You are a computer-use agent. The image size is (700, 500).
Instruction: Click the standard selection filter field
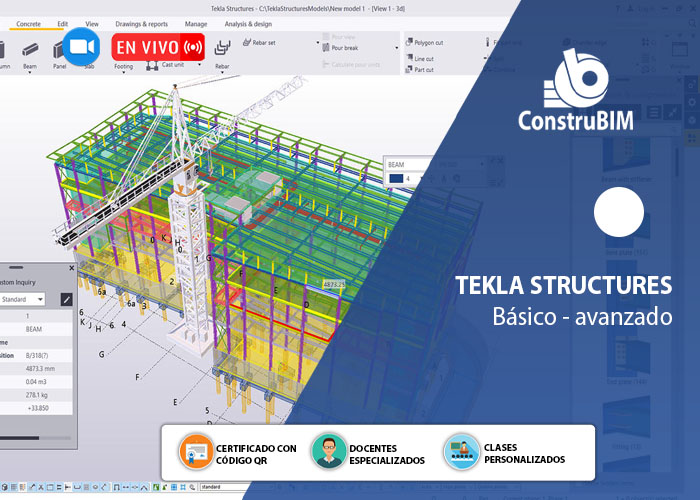click(x=223, y=487)
